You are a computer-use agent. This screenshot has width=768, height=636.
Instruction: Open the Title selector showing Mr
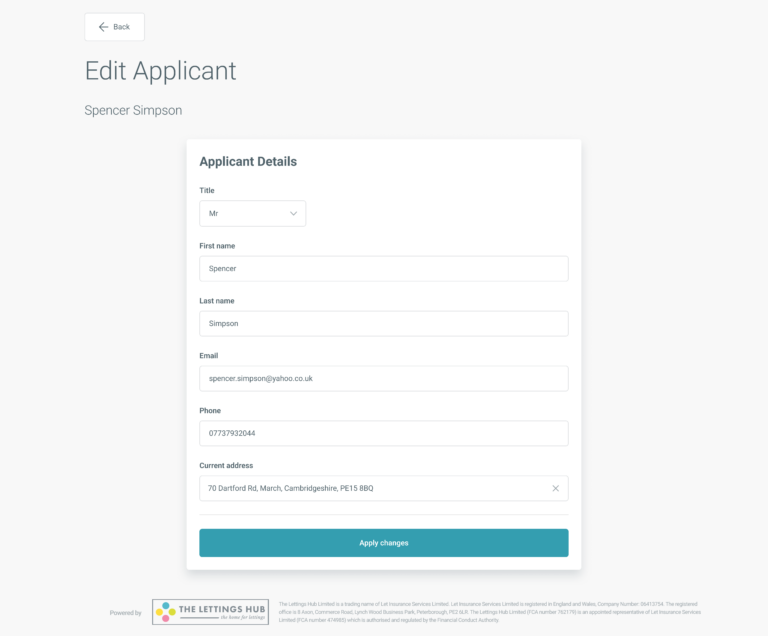pos(252,213)
